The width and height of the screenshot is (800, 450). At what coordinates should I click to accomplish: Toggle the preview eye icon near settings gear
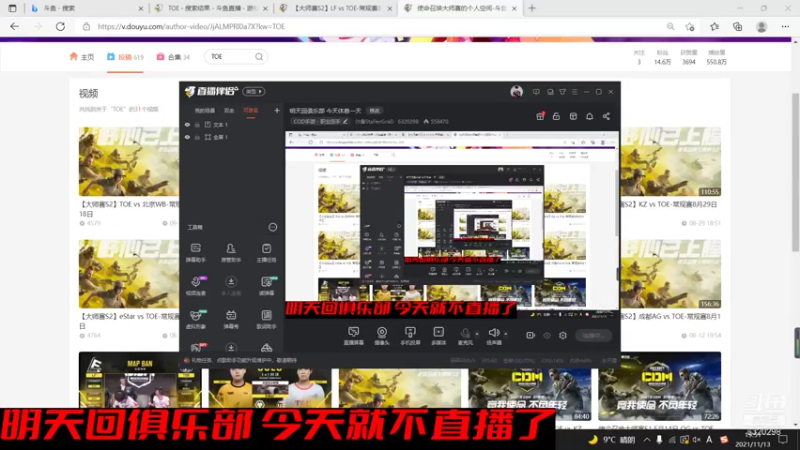pyautogui.click(x=547, y=335)
